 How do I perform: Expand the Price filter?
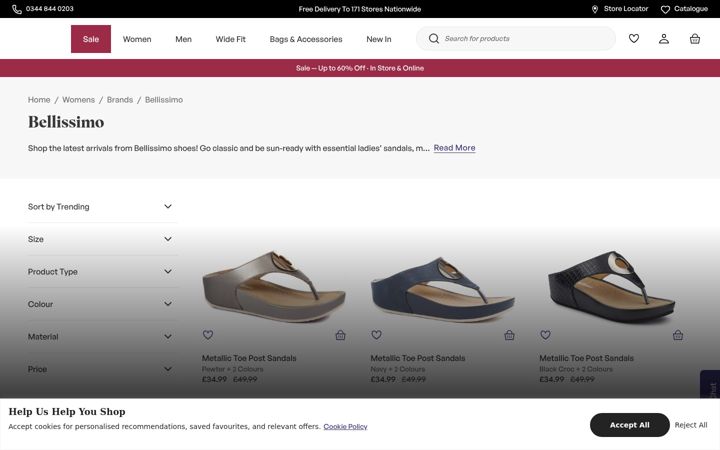coord(100,369)
